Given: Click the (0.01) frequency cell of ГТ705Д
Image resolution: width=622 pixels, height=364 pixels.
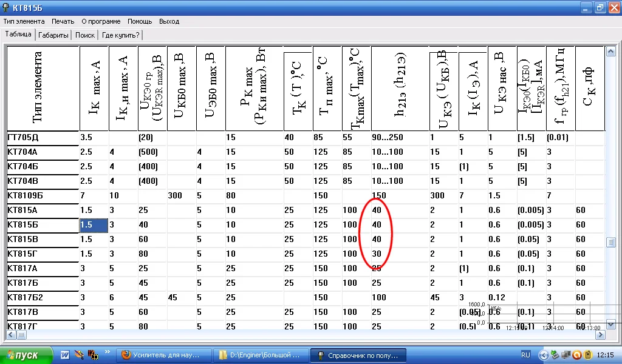Looking at the screenshot, I should point(561,138).
